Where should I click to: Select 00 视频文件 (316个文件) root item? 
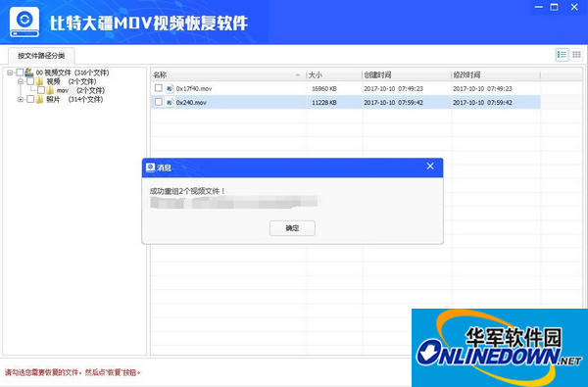tap(73, 73)
